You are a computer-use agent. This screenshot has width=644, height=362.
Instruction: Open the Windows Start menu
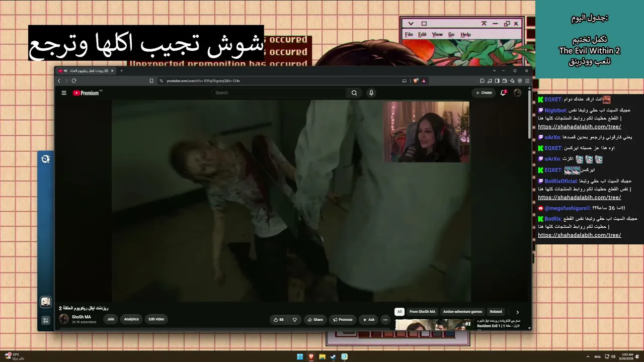pos(300,357)
